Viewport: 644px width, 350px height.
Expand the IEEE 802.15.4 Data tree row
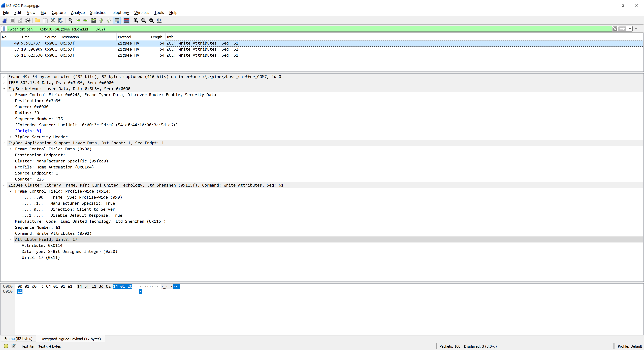pos(4,83)
